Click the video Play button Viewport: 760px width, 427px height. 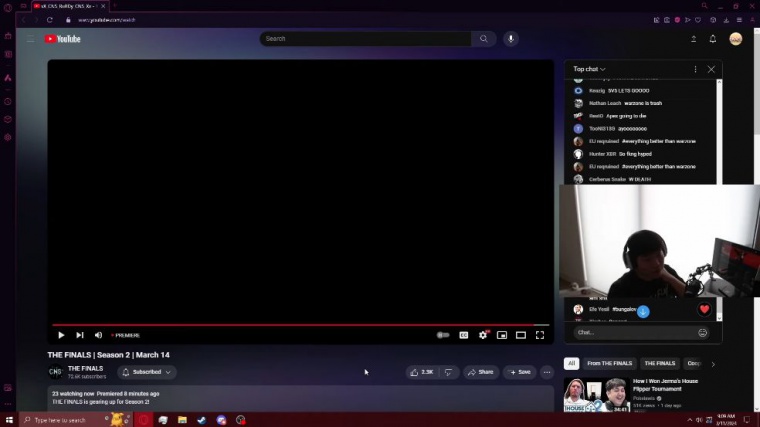pos(61,335)
